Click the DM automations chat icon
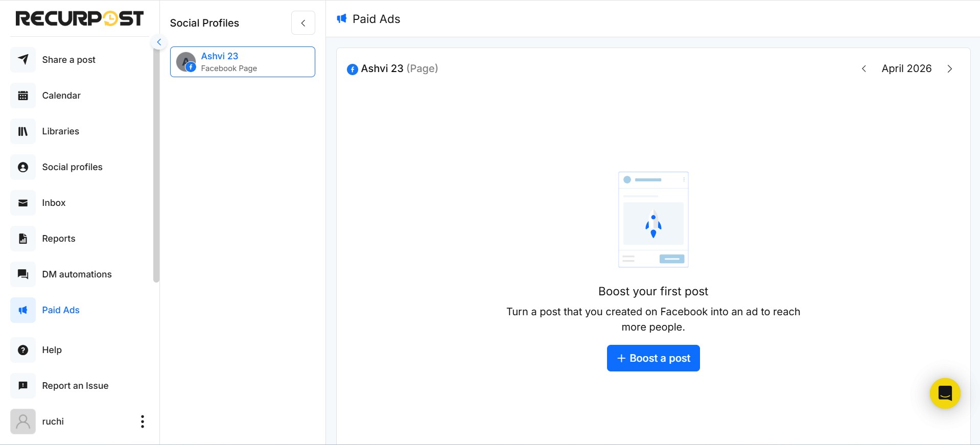The height and width of the screenshot is (445, 980). pyautogui.click(x=23, y=274)
